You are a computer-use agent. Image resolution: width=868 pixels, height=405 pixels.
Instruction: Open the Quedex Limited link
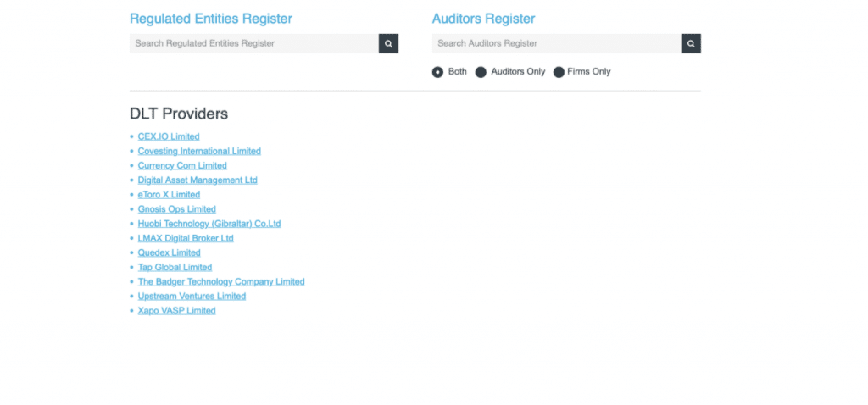(169, 252)
